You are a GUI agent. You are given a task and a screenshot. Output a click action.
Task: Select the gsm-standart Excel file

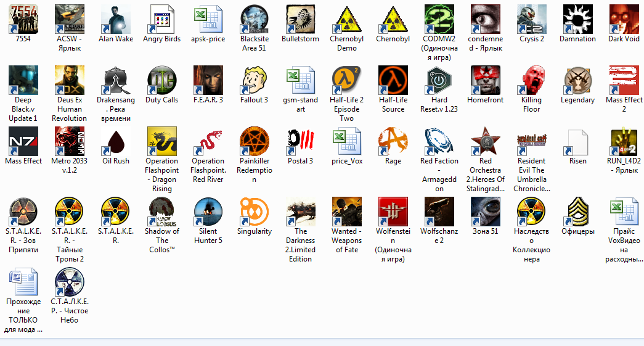(x=301, y=80)
